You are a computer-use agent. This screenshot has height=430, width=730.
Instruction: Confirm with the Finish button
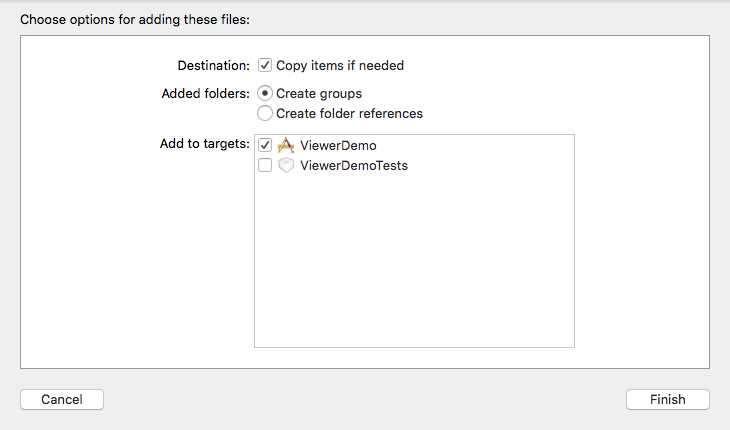pyautogui.click(x=668, y=399)
